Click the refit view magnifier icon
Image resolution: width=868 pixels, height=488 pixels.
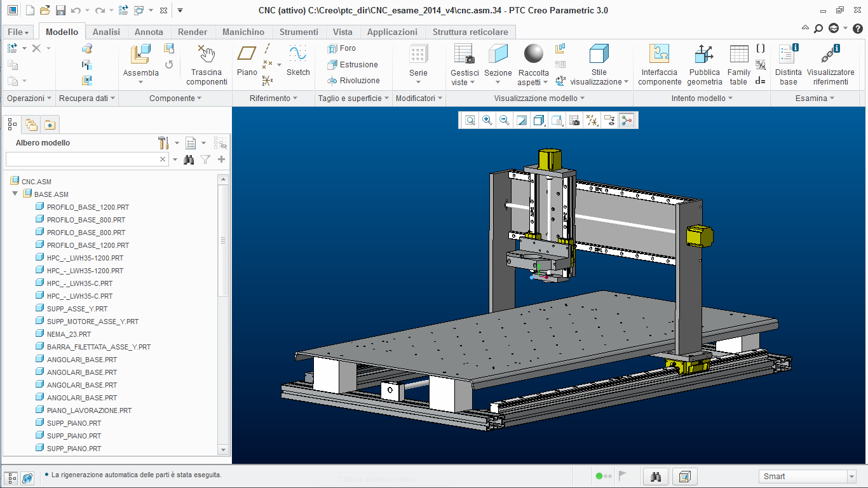(x=470, y=120)
